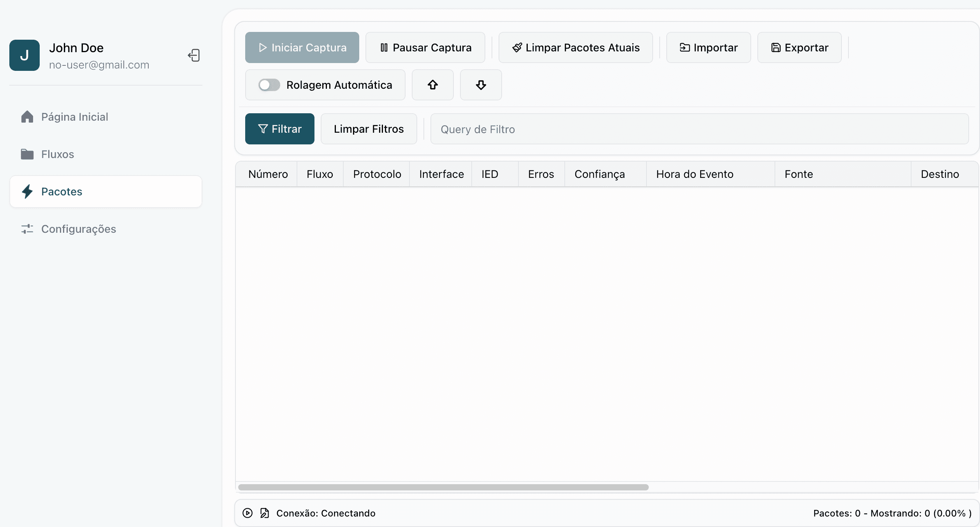Focus the Query de Filtro field
The width and height of the screenshot is (980, 527).
(x=699, y=129)
